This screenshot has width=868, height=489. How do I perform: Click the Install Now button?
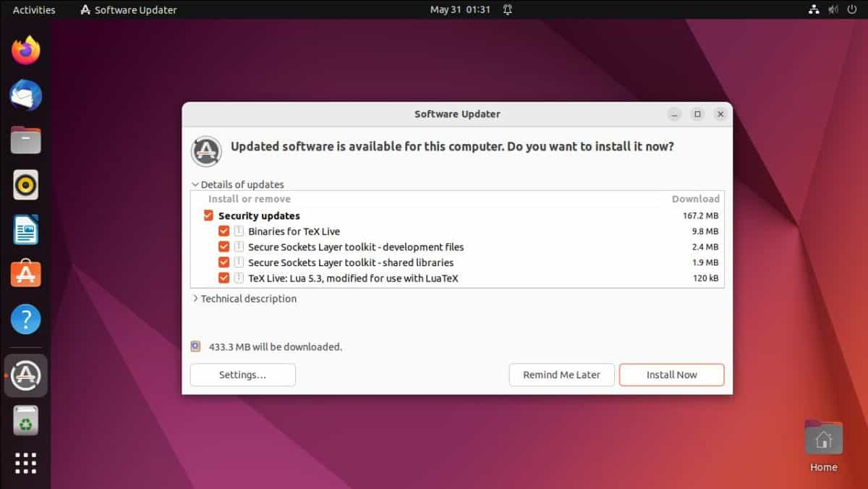pos(671,375)
